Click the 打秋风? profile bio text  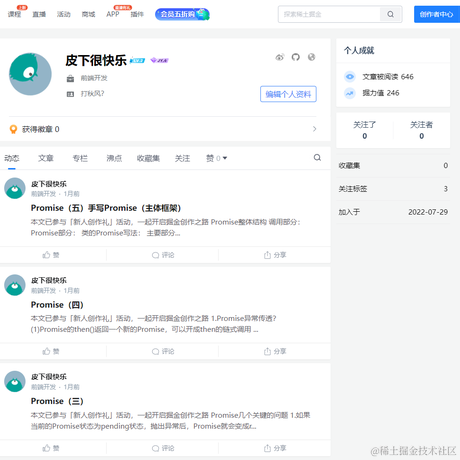92,94
